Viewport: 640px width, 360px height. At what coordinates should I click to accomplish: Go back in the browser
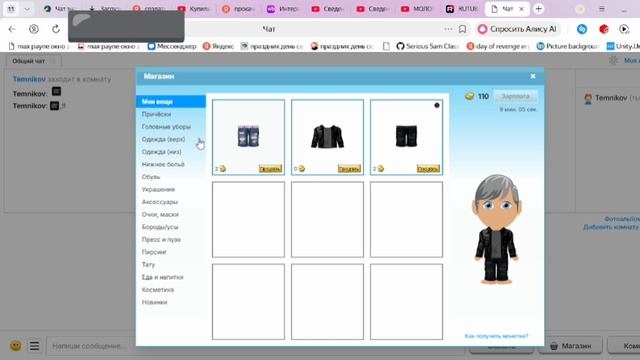[x=12, y=29]
